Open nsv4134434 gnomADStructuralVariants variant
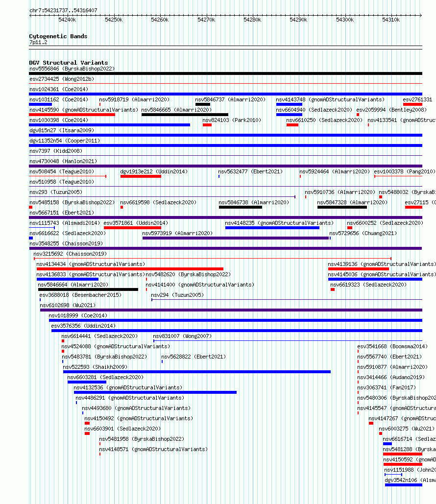This screenshot has height=504, width=436. tap(91, 264)
